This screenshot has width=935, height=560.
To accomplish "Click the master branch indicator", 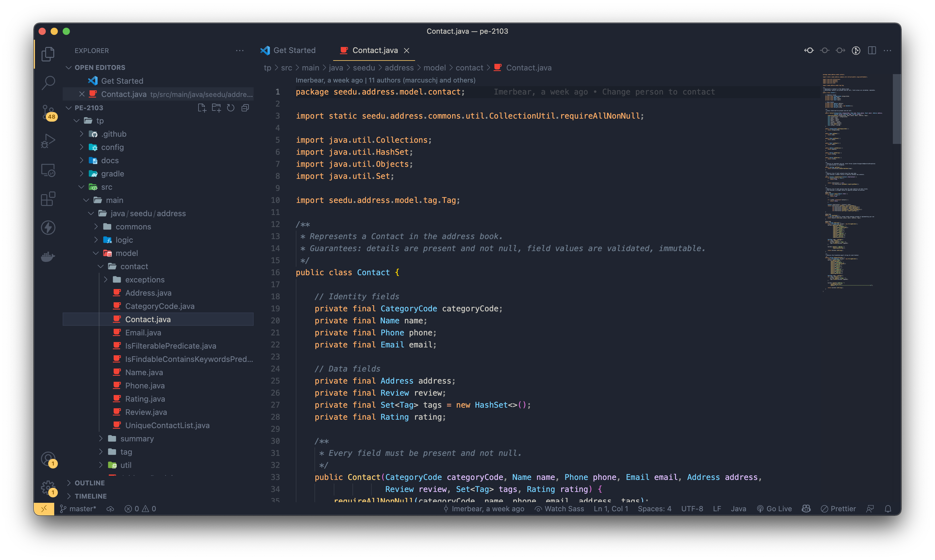I will 79,509.
